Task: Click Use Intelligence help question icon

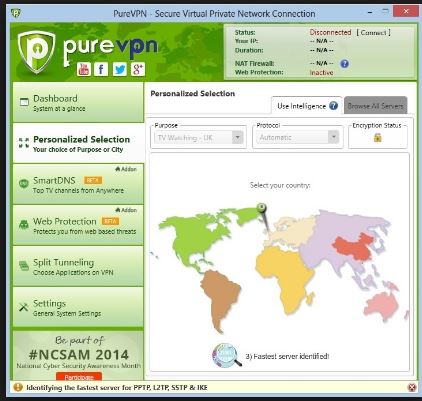Action: 333,106
